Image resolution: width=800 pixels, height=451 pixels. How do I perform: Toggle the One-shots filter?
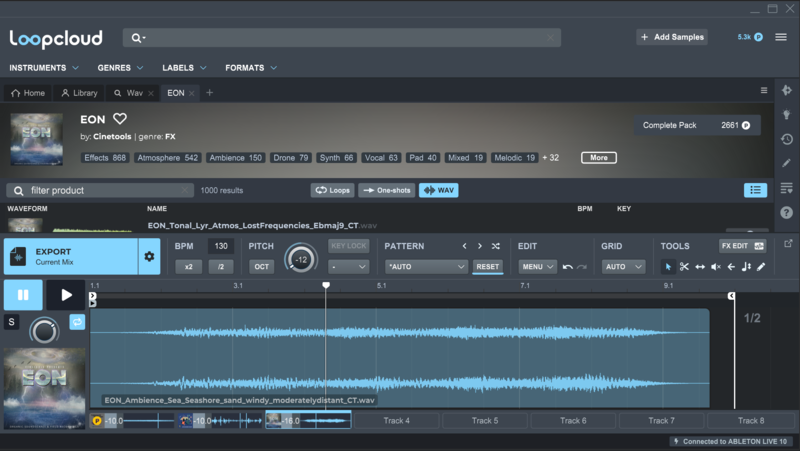(x=386, y=190)
